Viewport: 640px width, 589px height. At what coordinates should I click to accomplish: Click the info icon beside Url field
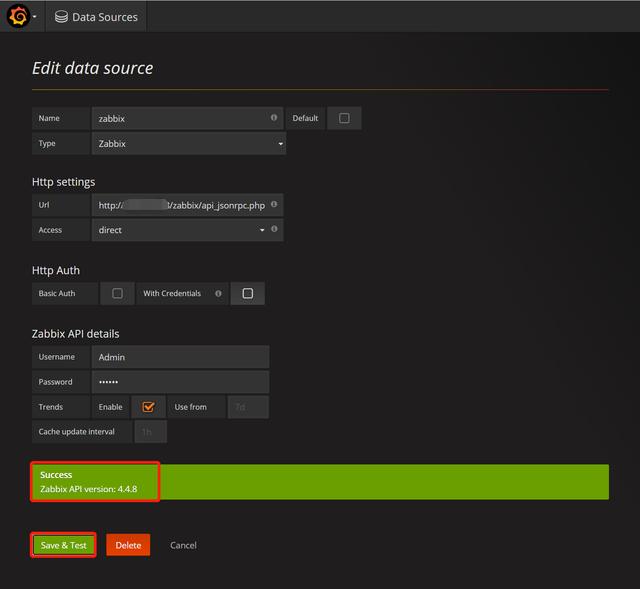[x=274, y=204]
